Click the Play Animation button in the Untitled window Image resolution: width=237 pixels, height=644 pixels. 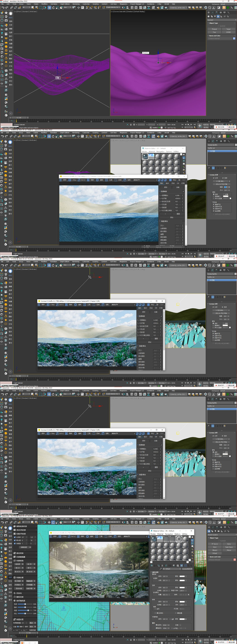coord(188,124)
